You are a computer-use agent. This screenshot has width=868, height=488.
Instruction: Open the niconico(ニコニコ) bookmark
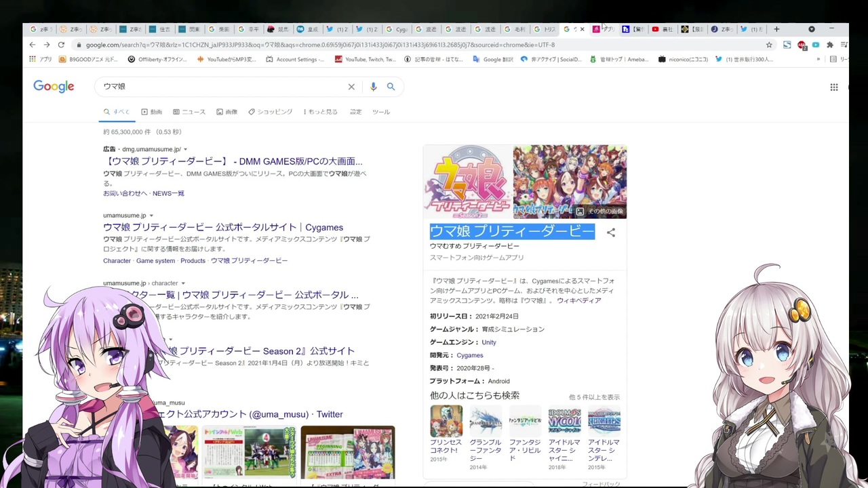(x=683, y=59)
